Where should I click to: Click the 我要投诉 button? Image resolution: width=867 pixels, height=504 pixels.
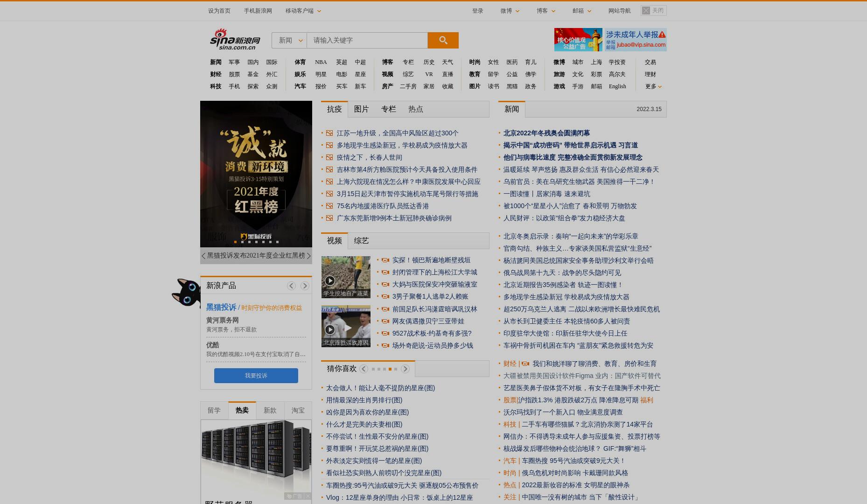pos(256,376)
